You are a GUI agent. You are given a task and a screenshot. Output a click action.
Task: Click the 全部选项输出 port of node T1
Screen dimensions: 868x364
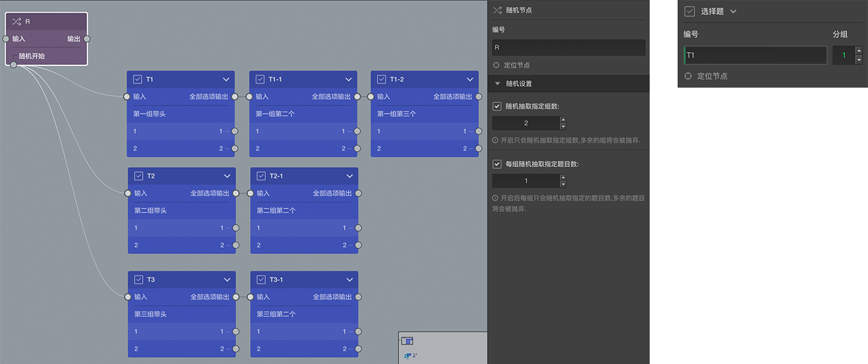point(235,97)
